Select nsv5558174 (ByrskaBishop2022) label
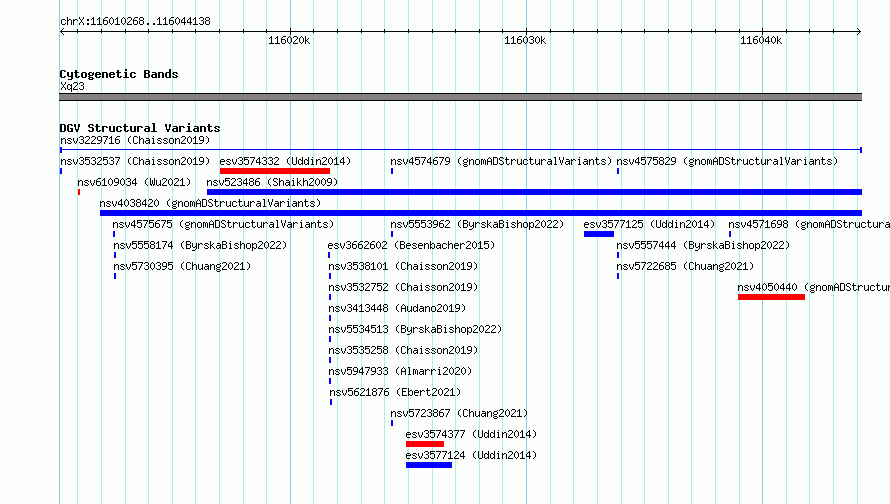 [200, 245]
